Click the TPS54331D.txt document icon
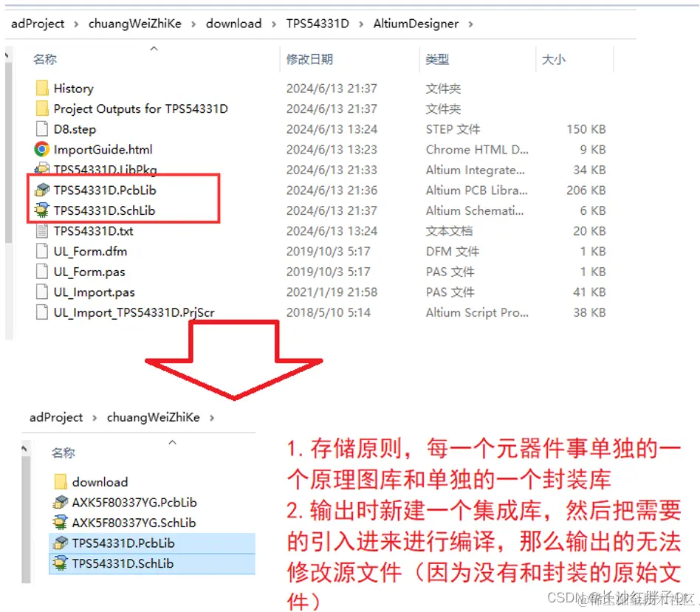Image resolution: width=700 pixels, height=612 pixels. 42,231
